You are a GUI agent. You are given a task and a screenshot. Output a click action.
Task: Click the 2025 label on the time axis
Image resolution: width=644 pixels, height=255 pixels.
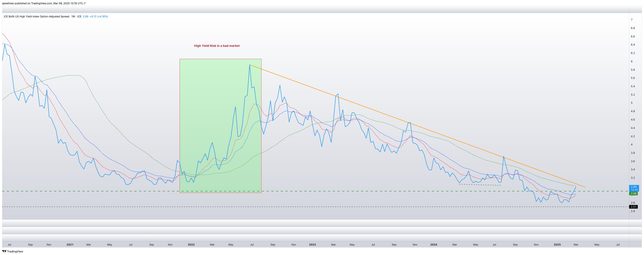tap(557, 244)
